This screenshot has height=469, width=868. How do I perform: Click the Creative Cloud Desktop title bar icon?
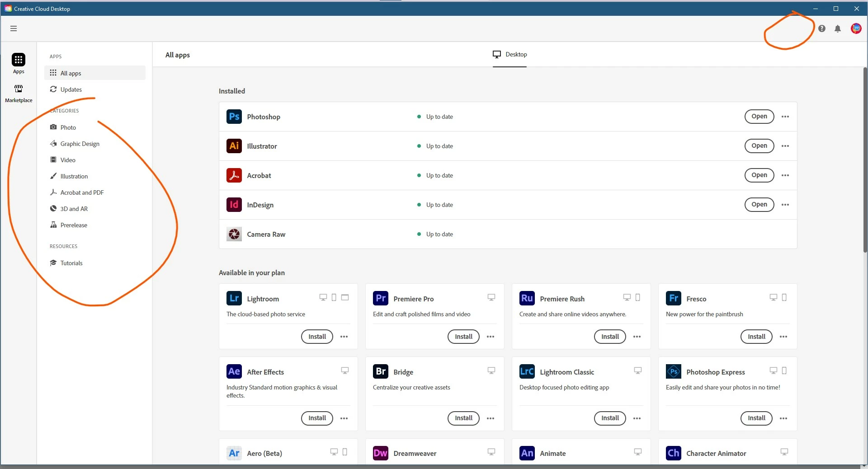pos(8,9)
